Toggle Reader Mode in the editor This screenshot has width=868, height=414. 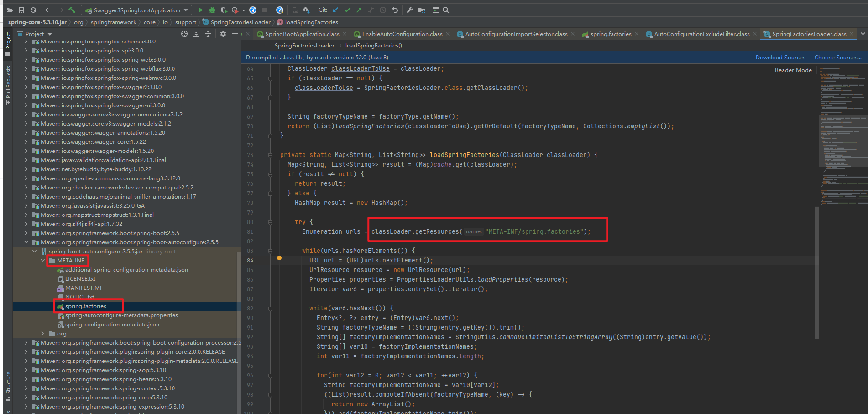click(x=793, y=70)
